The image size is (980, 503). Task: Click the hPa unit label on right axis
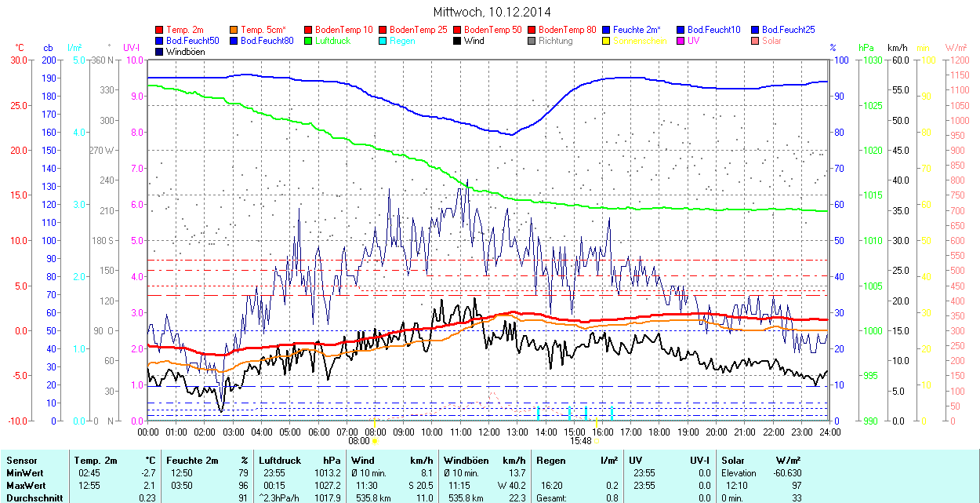866,48
